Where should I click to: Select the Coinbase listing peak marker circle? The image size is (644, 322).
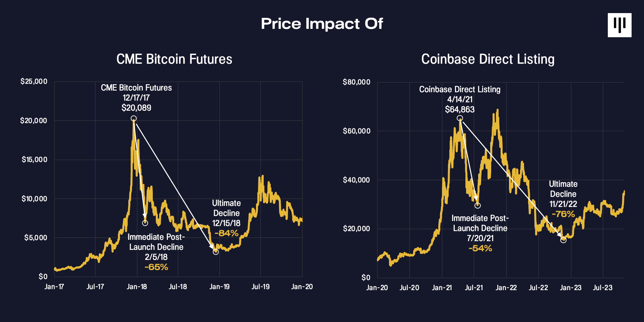460,118
